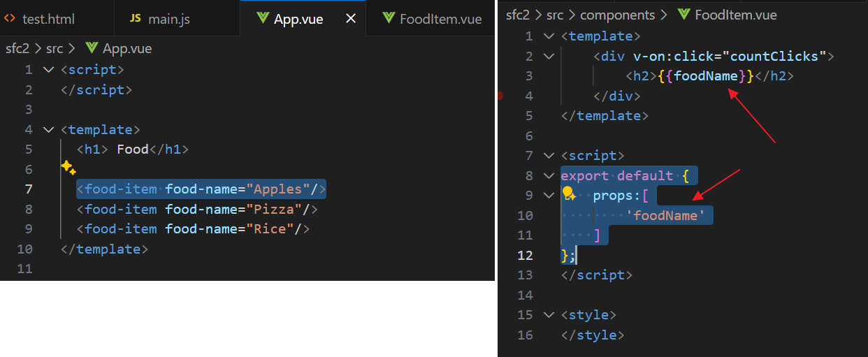Viewport: 868px width, 357px height.
Task: Click the sparkle AI icon on line 6
Action: 68,168
